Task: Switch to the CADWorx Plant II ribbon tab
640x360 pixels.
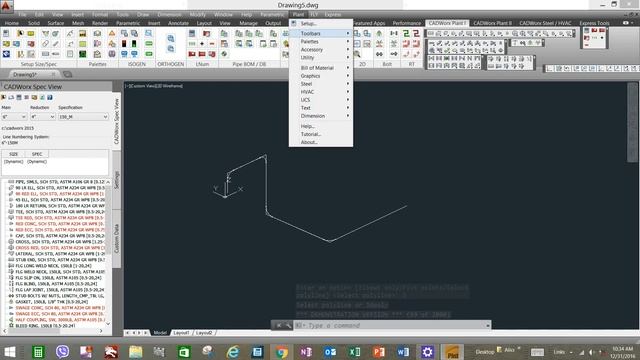Action: [x=492, y=23]
